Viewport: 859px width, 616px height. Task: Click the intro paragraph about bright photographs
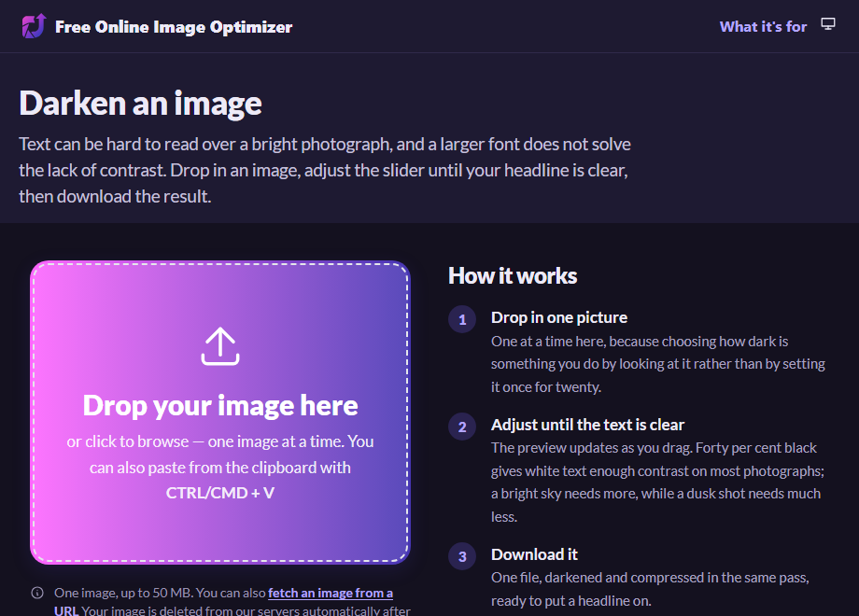325,170
